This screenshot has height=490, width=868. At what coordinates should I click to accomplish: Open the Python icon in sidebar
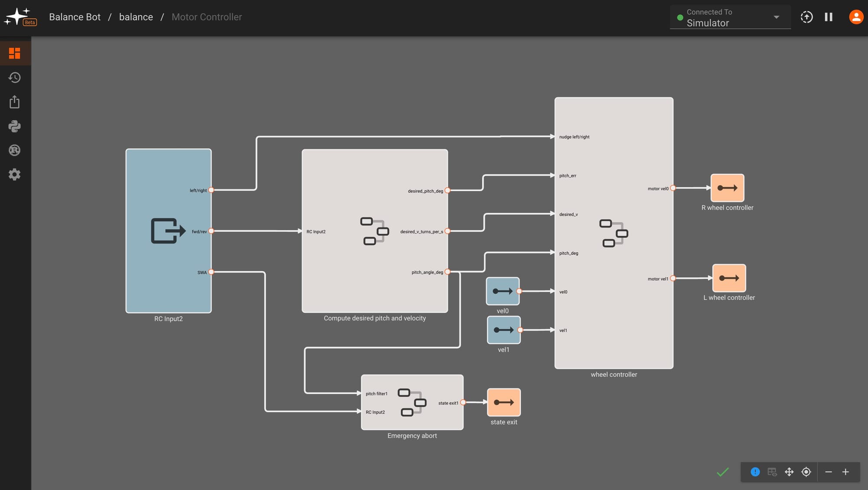(x=15, y=126)
